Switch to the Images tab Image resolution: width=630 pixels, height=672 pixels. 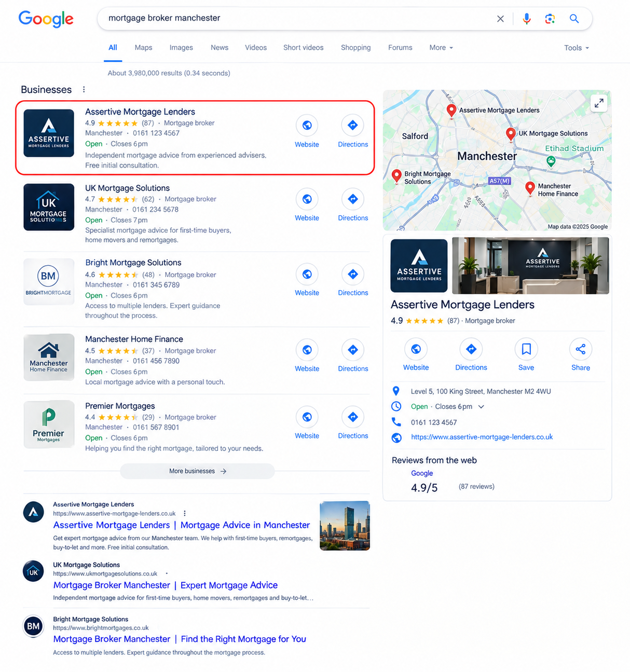tap(181, 48)
